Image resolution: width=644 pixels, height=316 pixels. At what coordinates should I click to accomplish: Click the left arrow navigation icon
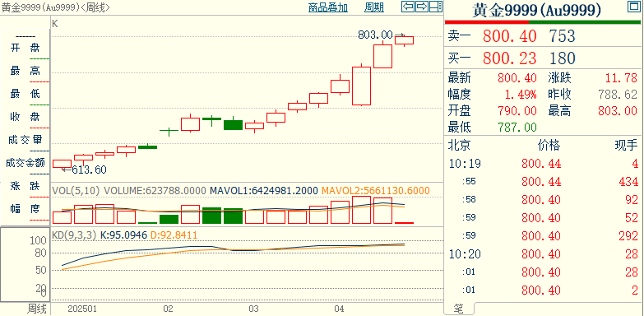pos(408,7)
